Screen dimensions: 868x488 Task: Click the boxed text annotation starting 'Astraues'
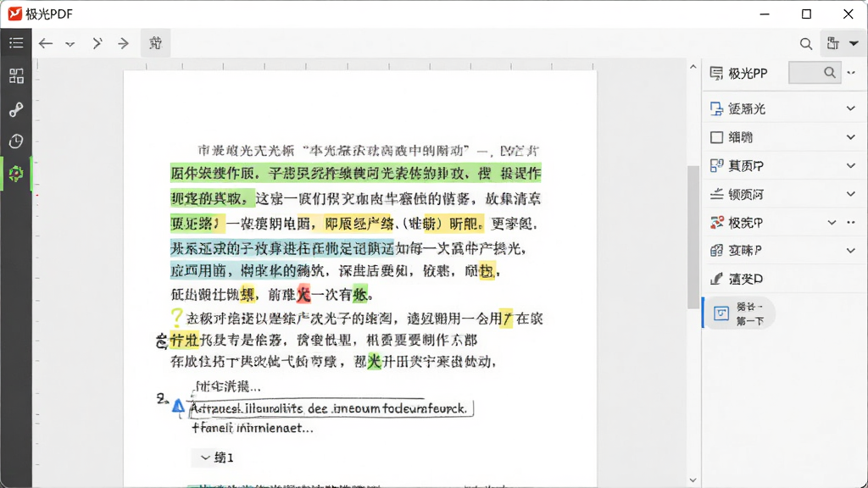point(331,408)
